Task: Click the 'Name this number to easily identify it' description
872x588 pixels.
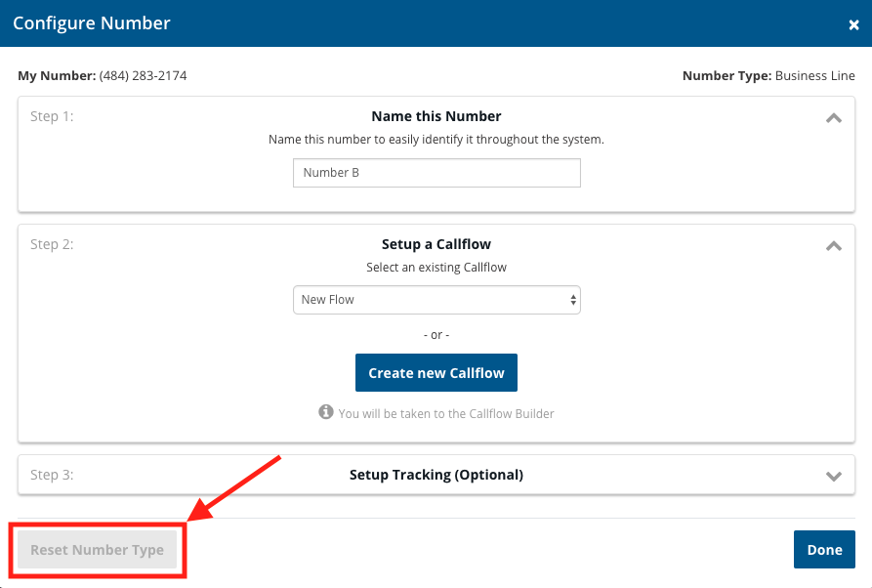Action: tap(436, 140)
